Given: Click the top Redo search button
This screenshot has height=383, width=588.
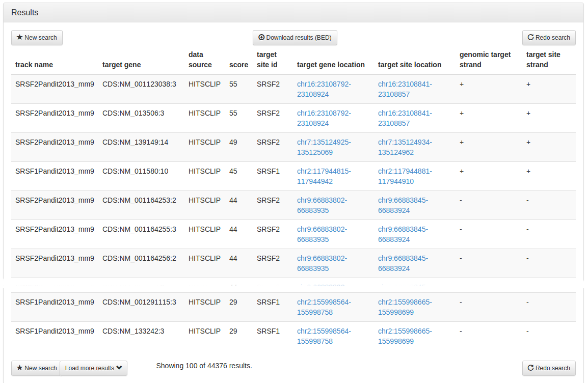Looking at the screenshot, I should tap(549, 38).
